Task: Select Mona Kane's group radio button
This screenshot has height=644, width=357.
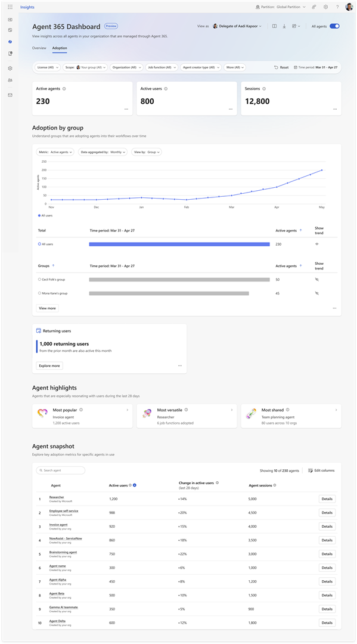Action: [x=39, y=293]
